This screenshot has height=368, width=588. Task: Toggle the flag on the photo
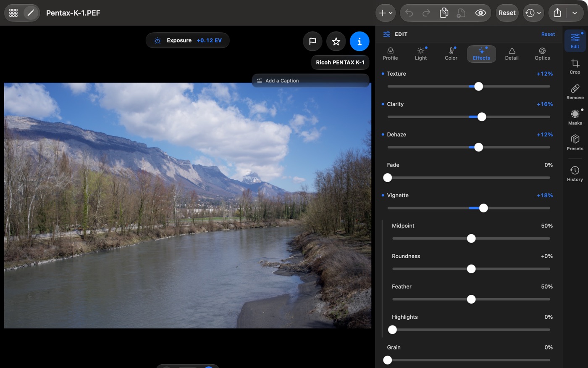coord(312,41)
